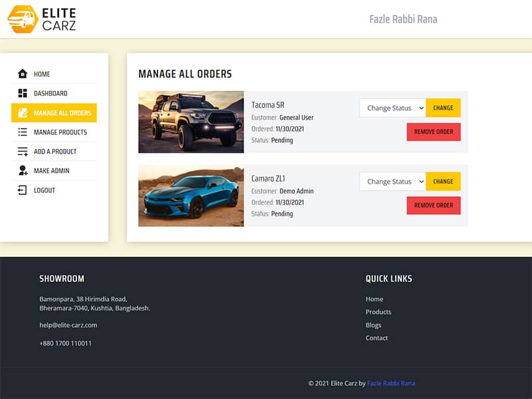Screen dimensions: 532x399
Task: Follow the Blogs quick link in footer
Action: tap(373, 325)
